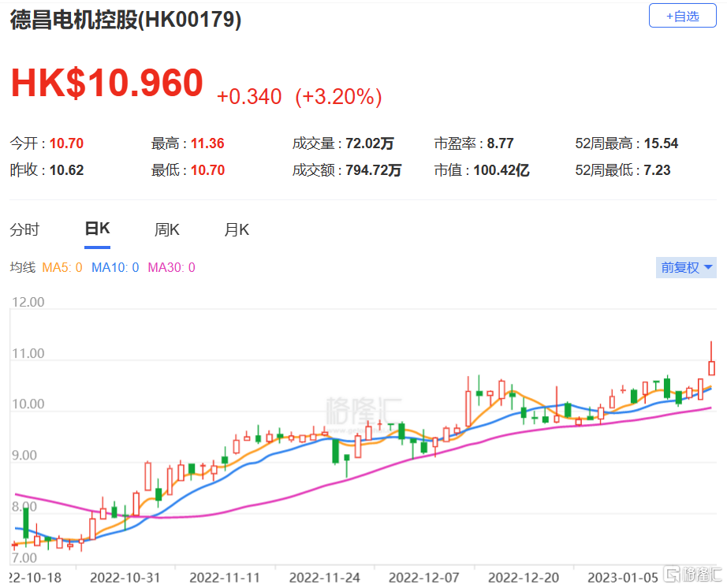Click the 9.00 price axis label

(24, 456)
